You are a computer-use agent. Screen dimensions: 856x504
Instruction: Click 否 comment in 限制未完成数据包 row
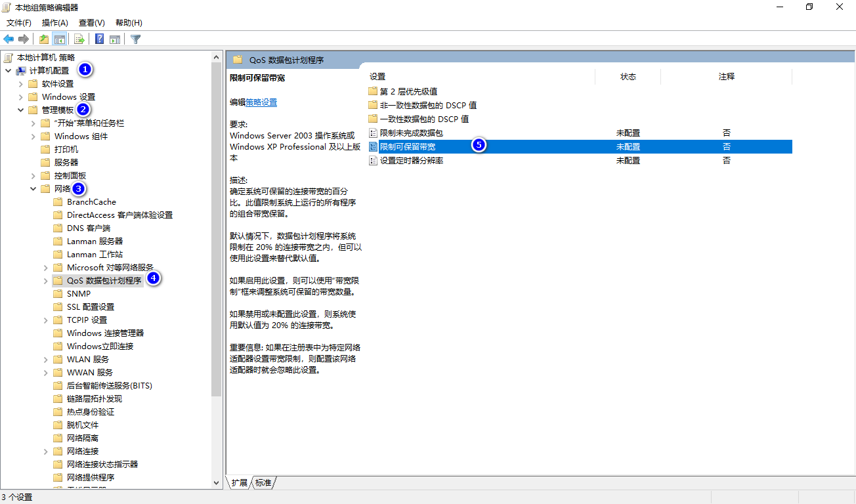click(x=727, y=133)
